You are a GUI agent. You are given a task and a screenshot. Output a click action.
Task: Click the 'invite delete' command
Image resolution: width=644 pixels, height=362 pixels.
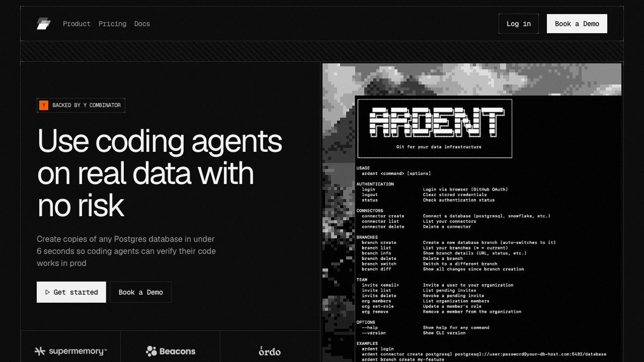coord(379,296)
